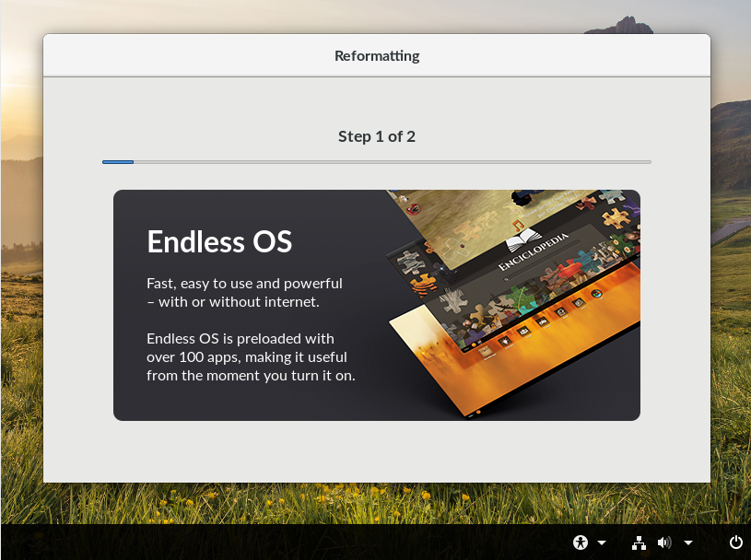Select the Step 1 of 2 label

click(377, 136)
